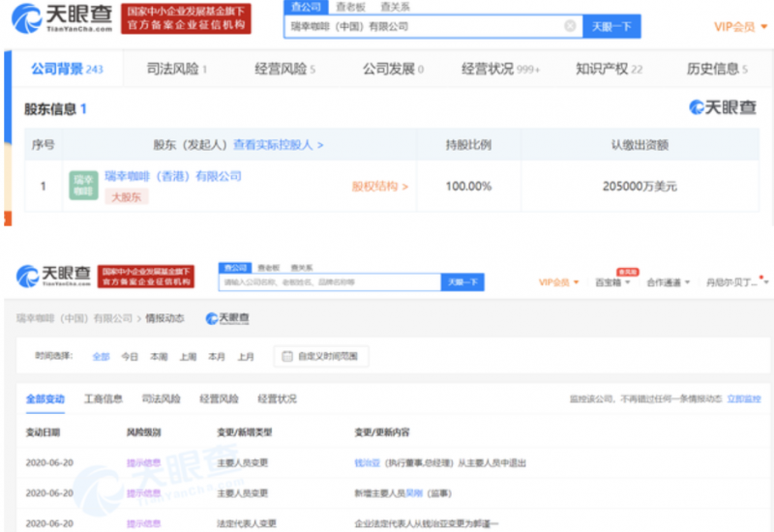
Task: Click the lower 天眼一下 search button
Action: click(462, 282)
